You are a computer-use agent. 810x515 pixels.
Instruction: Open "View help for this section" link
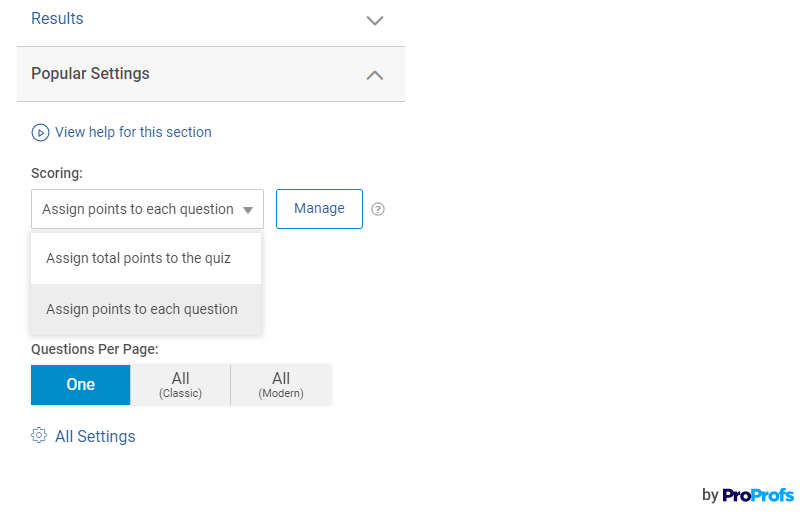coord(133,132)
